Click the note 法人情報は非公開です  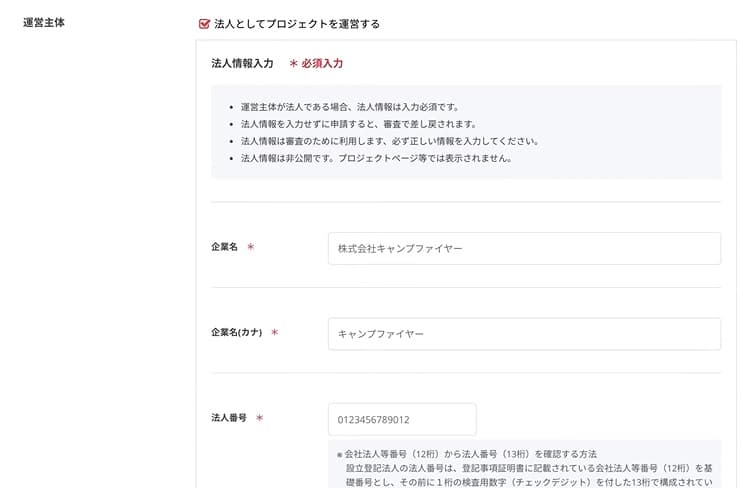pyautogui.click(x=377, y=158)
